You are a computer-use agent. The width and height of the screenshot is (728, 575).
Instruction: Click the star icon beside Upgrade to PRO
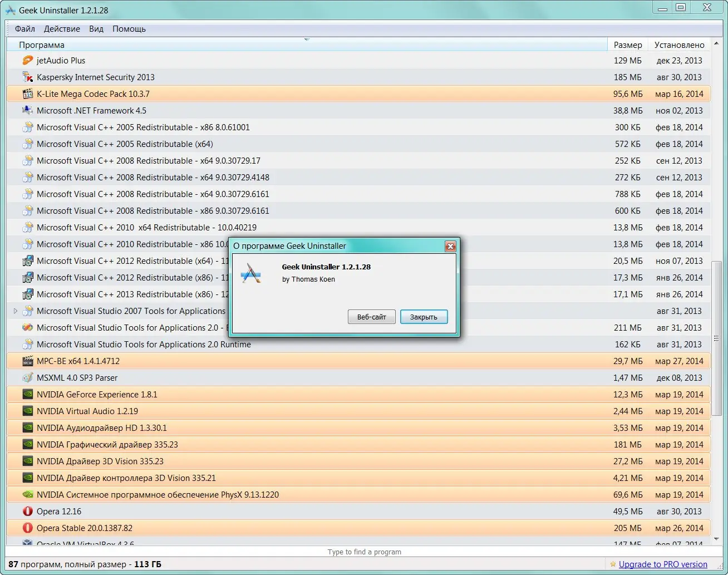coord(613,564)
